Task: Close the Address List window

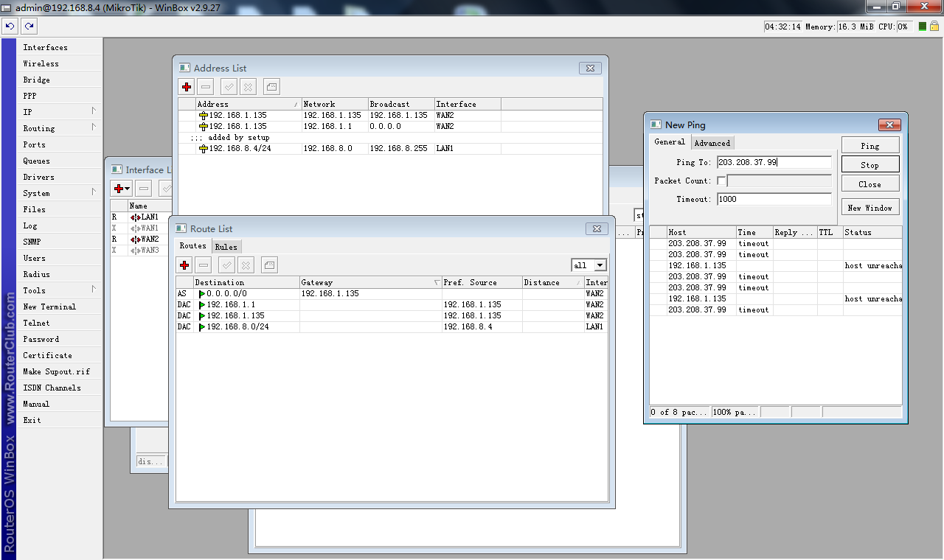Action: tap(590, 68)
